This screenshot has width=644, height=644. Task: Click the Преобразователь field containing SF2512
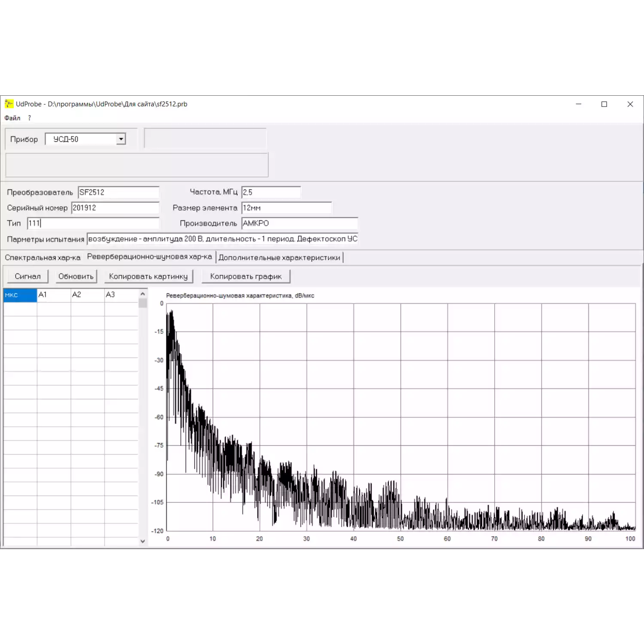coord(118,192)
